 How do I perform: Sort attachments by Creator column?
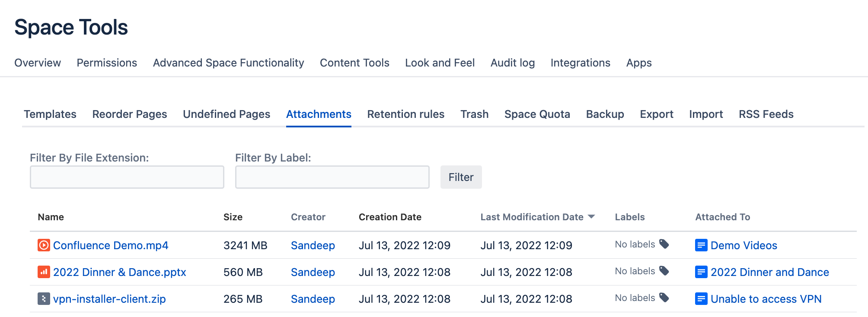(308, 217)
